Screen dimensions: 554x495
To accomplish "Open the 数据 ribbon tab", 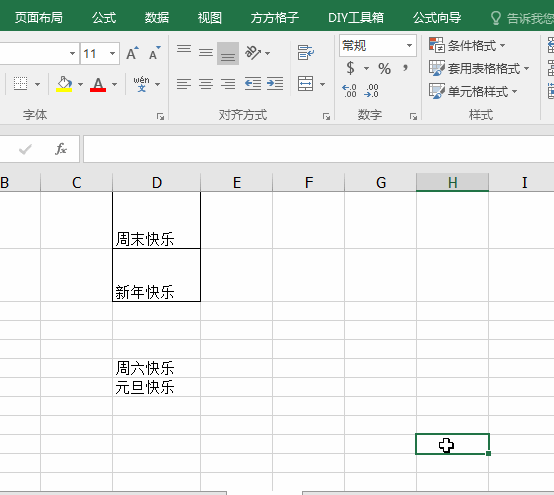I will 157,17.
